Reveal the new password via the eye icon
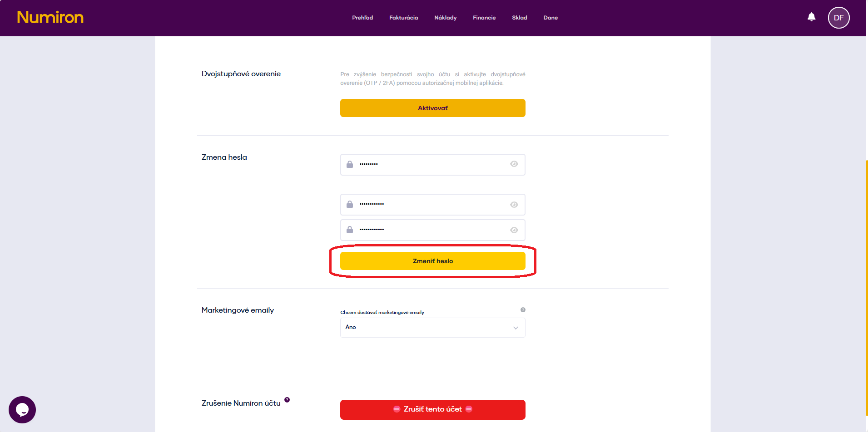This screenshot has width=868, height=432. (514, 205)
